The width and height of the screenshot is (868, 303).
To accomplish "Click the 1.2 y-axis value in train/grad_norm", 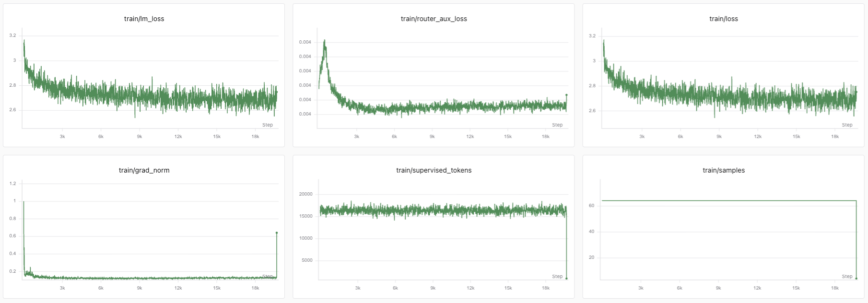I will pos(12,184).
